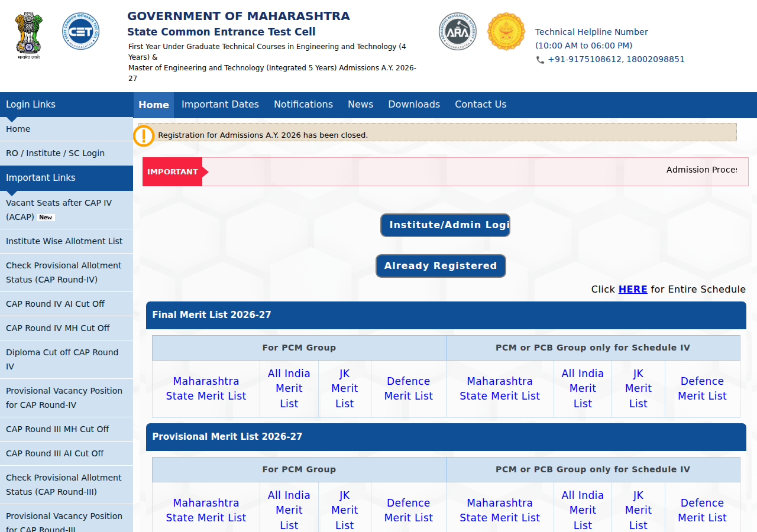Screen dimensions: 757x532
Task: Click the New badge on Vacant Seats link
Action: point(46,218)
